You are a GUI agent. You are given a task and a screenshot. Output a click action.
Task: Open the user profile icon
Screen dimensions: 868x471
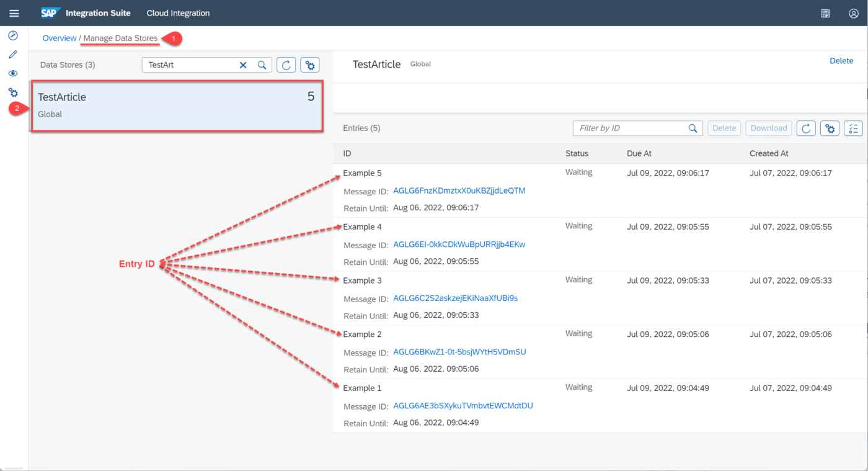click(x=854, y=13)
